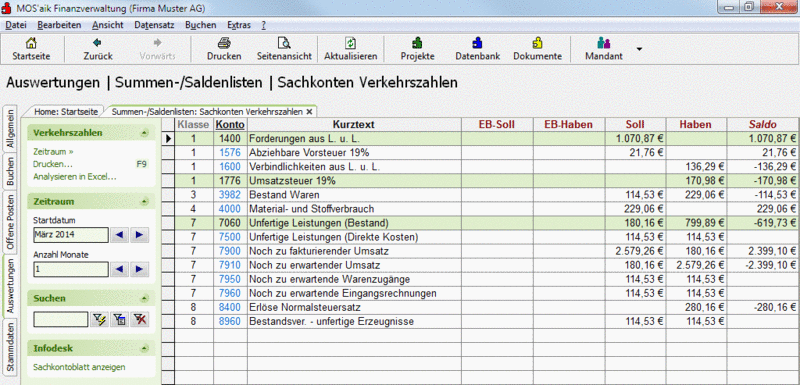Open the Bearbeiten menu

click(x=59, y=24)
